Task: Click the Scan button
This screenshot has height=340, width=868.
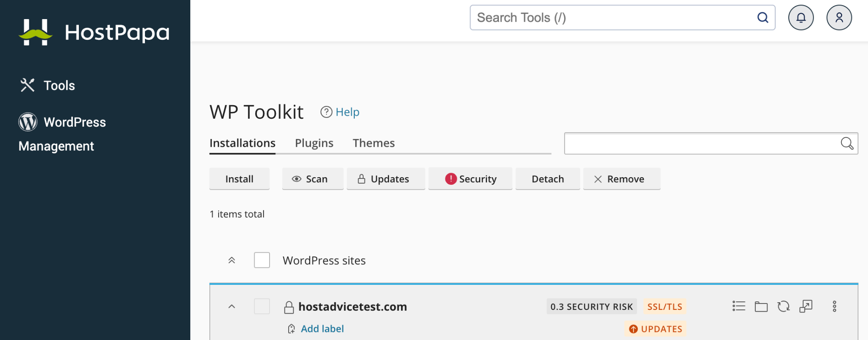Action: pos(312,179)
